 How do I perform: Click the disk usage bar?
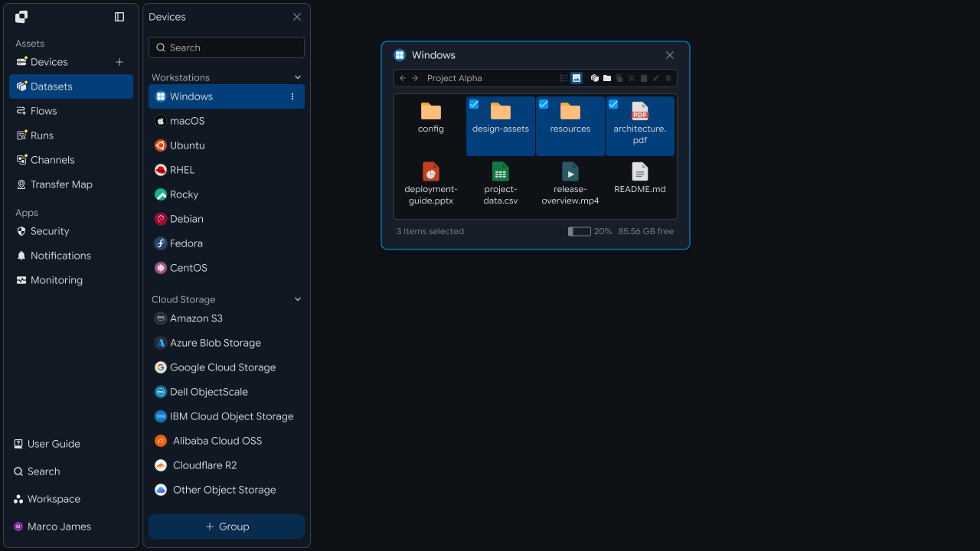(x=580, y=231)
